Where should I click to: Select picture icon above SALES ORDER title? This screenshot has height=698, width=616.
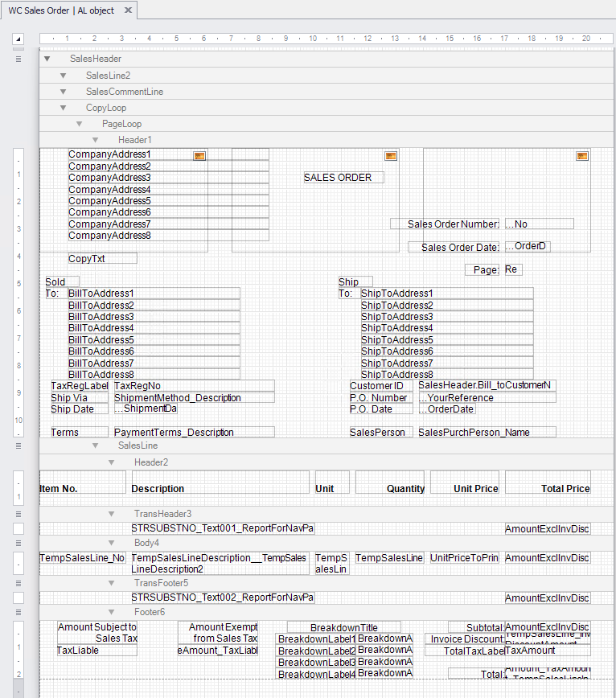(x=391, y=156)
